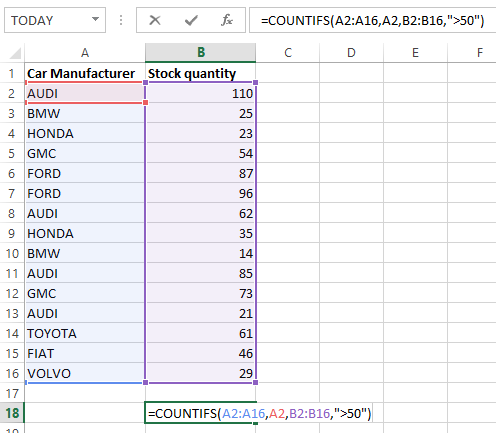Viewport: 496px width, 433px height.
Task: Click the TOYOTA cell
Action: (x=85, y=333)
